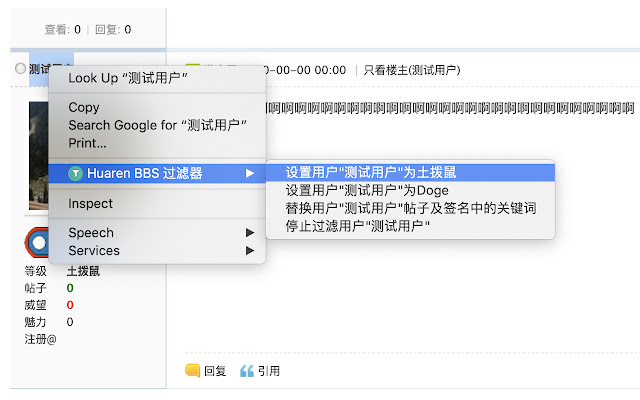This screenshot has height=400, width=640.
Task: Select 停止过滤用户"测试用户" submenu item
Action: click(x=410, y=226)
